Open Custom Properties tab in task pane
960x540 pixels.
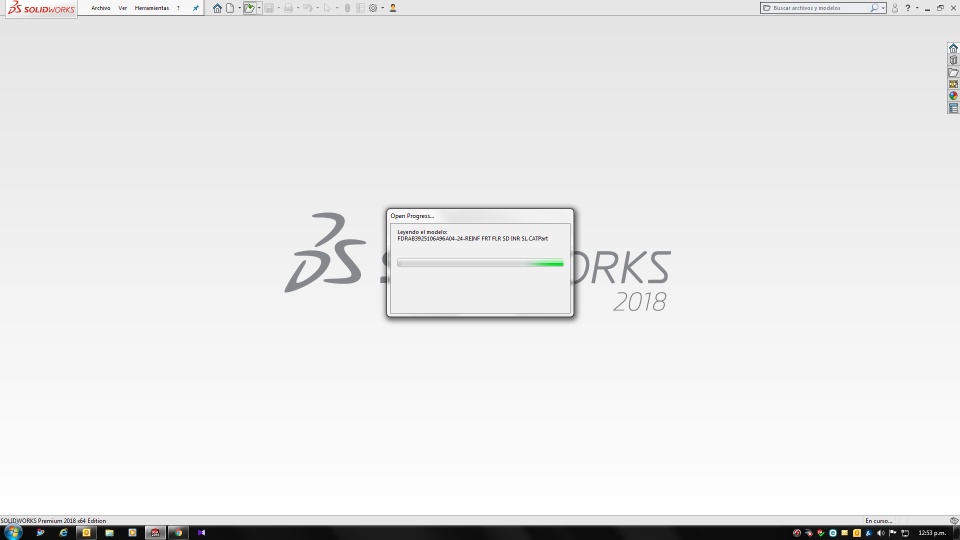coord(953,108)
